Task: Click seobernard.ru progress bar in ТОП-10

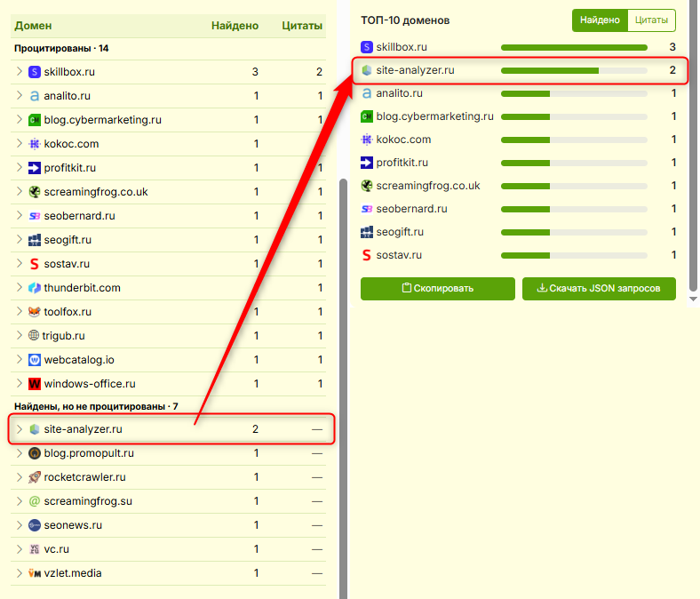Action: click(x=574, y=209)
